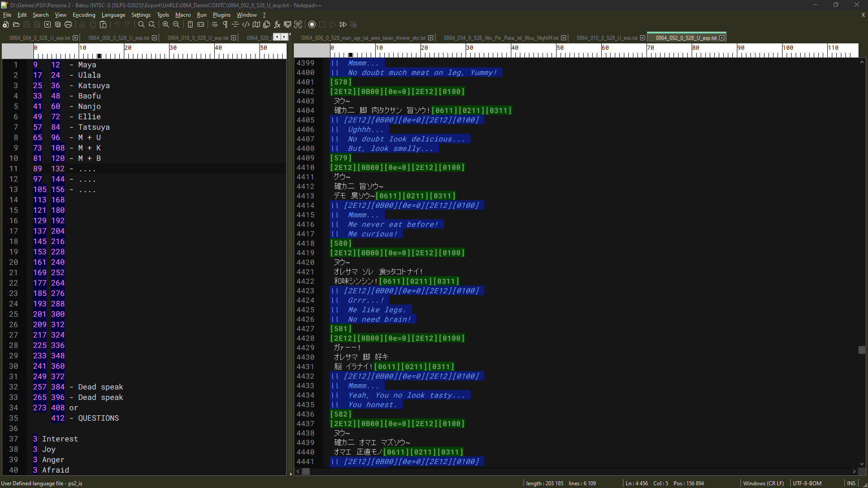Click the Zoom in icon
The width and height of the screenshot is (868, 488).
pos(166,24)
